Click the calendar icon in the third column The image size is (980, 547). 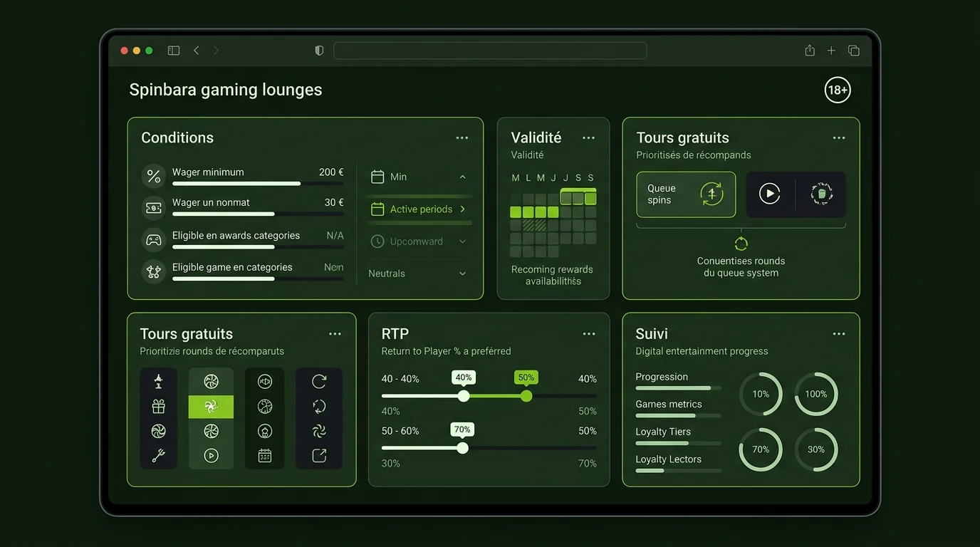(x=265, y=455)
